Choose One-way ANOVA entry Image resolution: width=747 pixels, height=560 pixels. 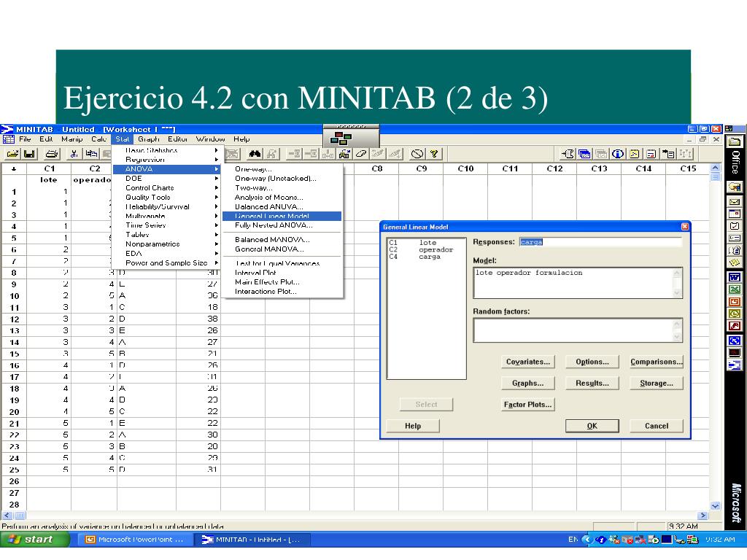[282, 169]
